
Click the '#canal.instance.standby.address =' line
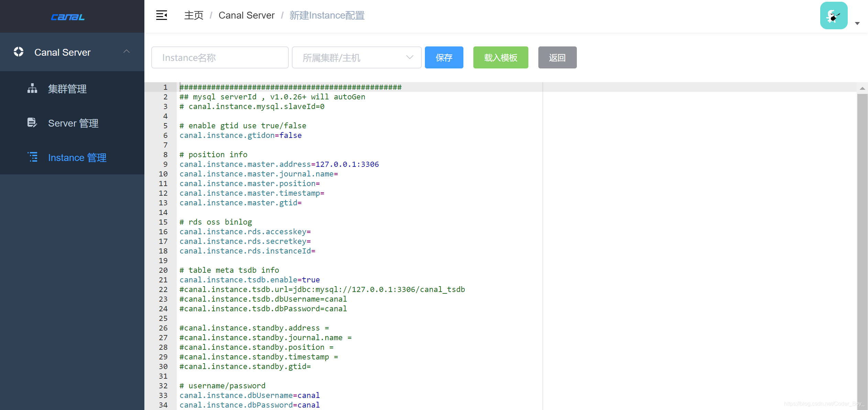(x=254, y=328)
